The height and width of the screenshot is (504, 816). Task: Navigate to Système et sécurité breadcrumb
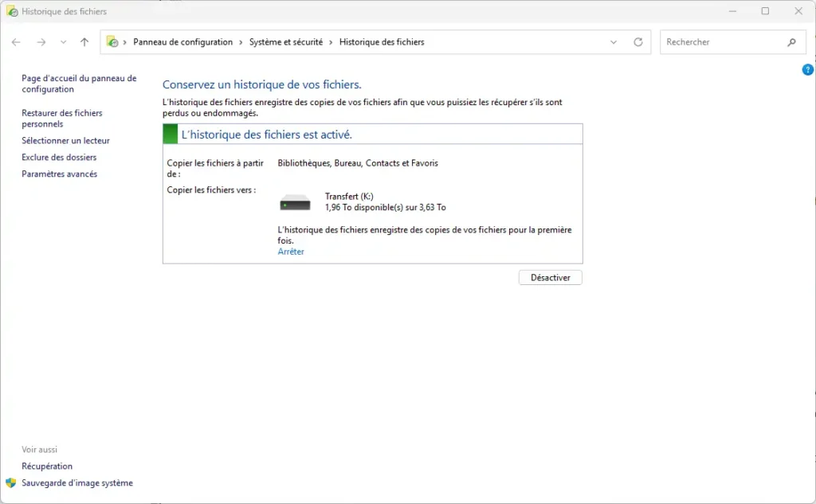click(x=286, y=42)
